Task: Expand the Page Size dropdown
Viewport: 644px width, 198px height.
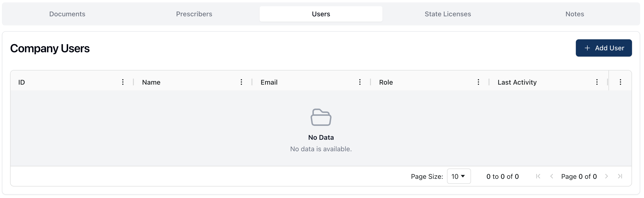Action: (459, 176)
